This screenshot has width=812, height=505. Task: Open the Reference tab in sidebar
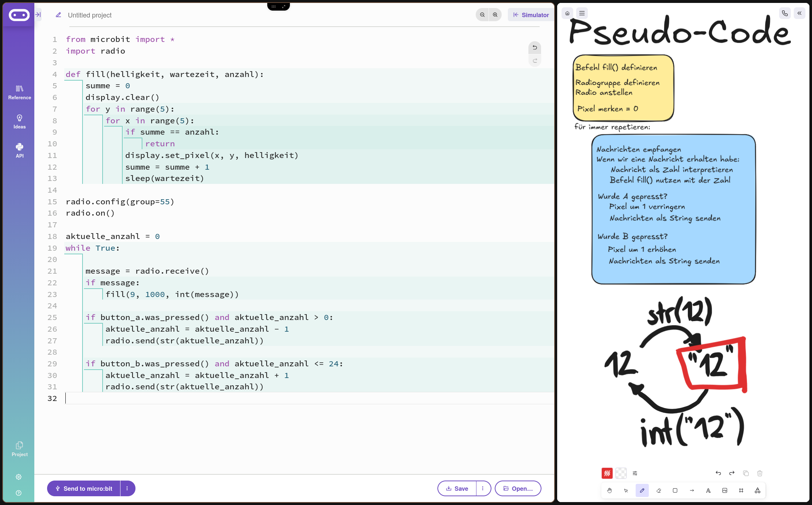click(19, 92)
